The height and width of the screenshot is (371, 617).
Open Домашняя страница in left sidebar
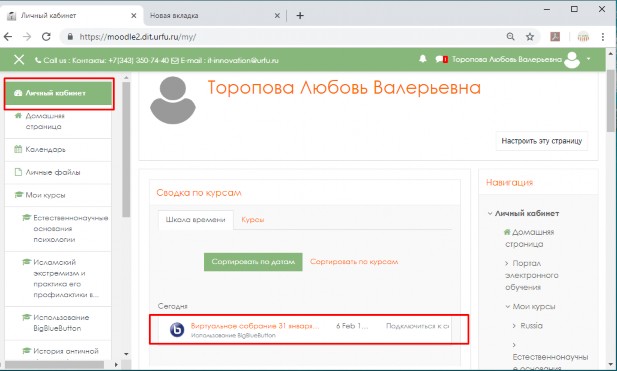[x=59, y=121]
